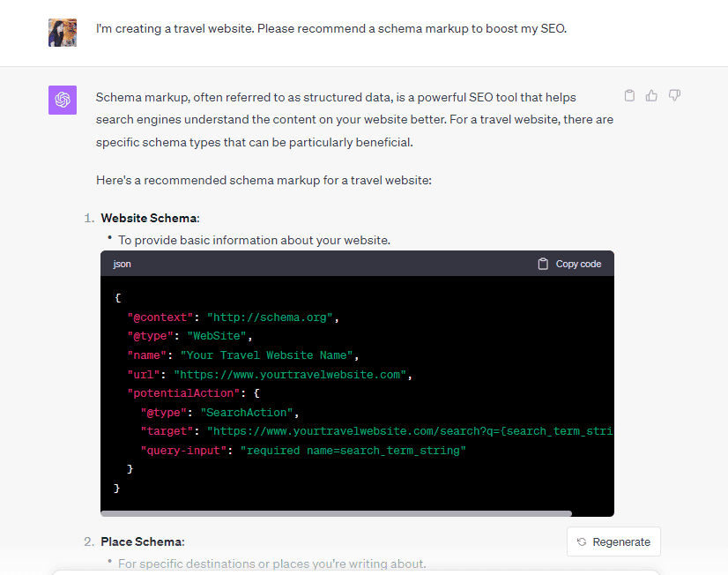This screenshot has height=575, width=728.
Task: Click the "WebSite" type value
Action: tap(216, 336)
